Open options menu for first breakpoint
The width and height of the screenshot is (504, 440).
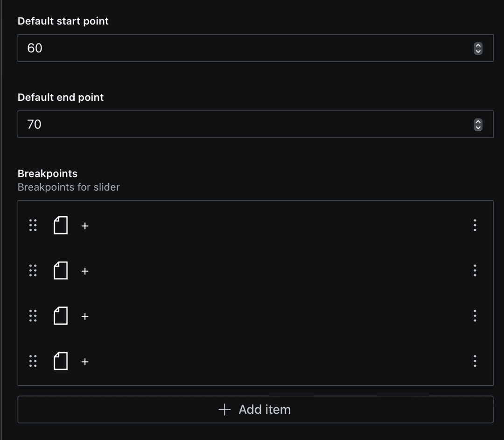point(475,226)
